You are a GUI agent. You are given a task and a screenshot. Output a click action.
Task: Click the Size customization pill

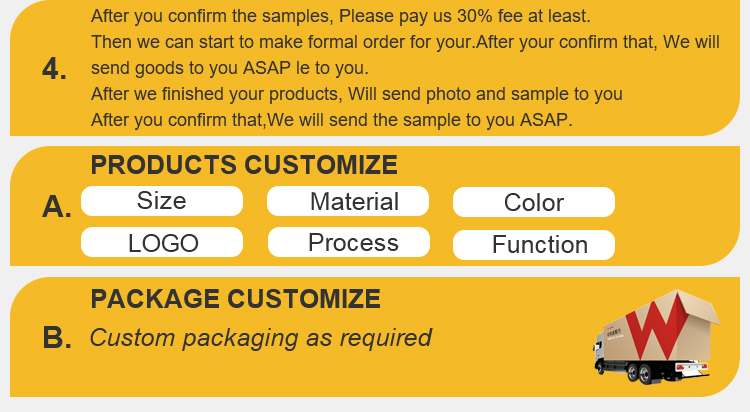[x=162, y=201]
